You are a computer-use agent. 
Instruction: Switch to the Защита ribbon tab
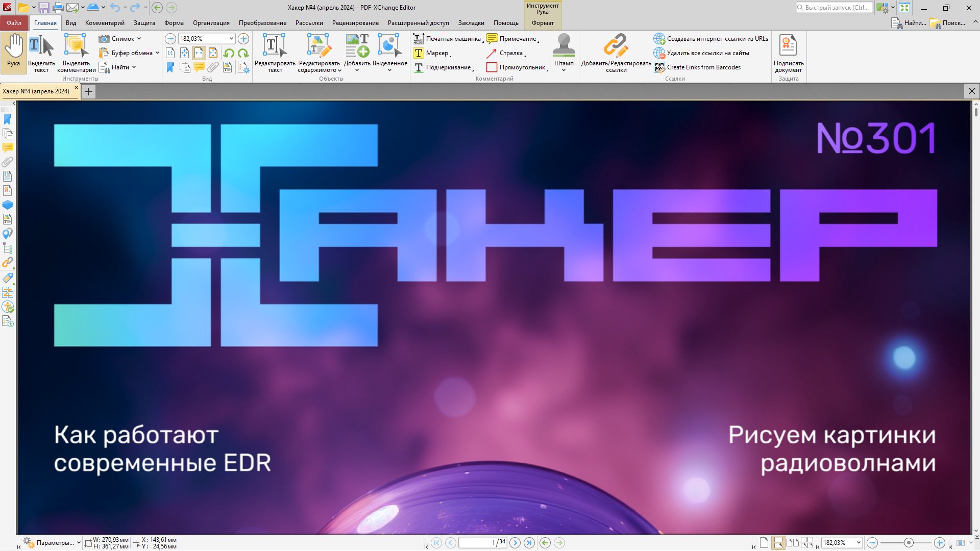point(144,23)
